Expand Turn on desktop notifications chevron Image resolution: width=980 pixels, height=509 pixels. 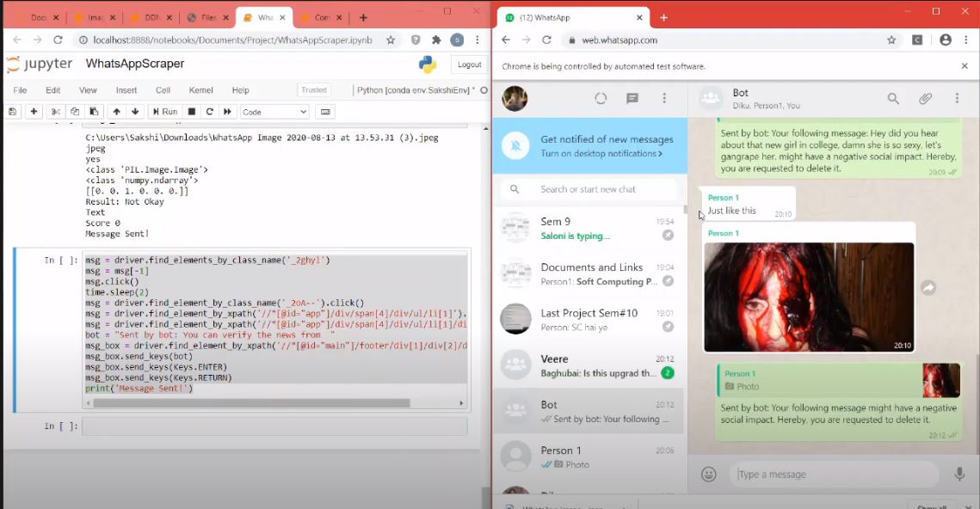coord(660,154)
